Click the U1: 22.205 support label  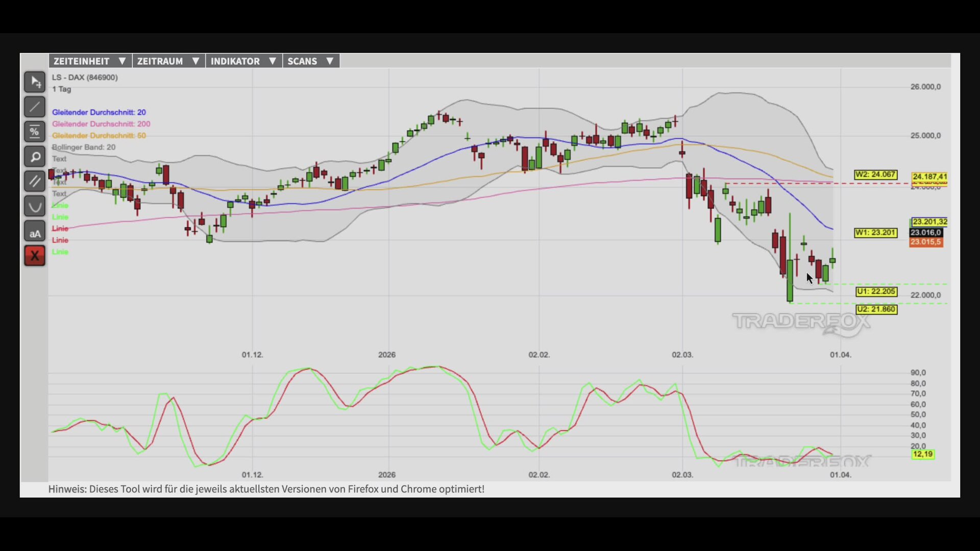click(x=876, y=292)
